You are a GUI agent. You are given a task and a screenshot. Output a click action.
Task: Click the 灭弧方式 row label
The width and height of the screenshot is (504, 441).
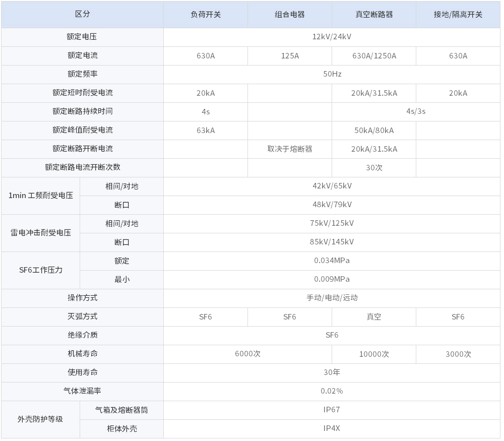[82, 317]
